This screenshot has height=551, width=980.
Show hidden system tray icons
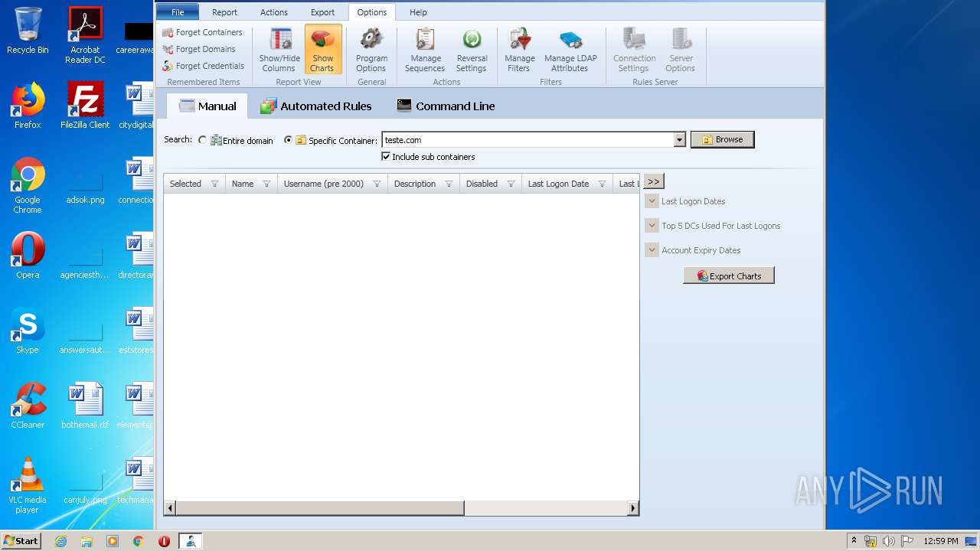(x=854, y=541)
